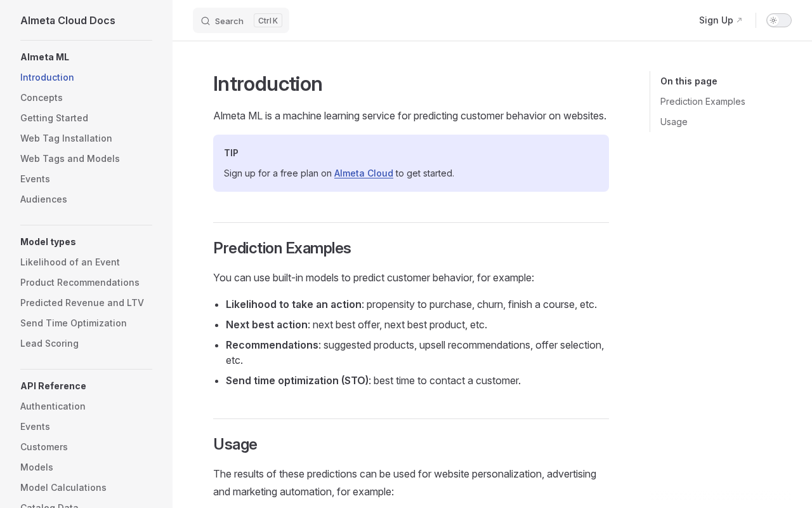The image size is (812, 508).
Task: Open Concepts page in sidebar
Action: pyautogui.click(x=41, y=98)
